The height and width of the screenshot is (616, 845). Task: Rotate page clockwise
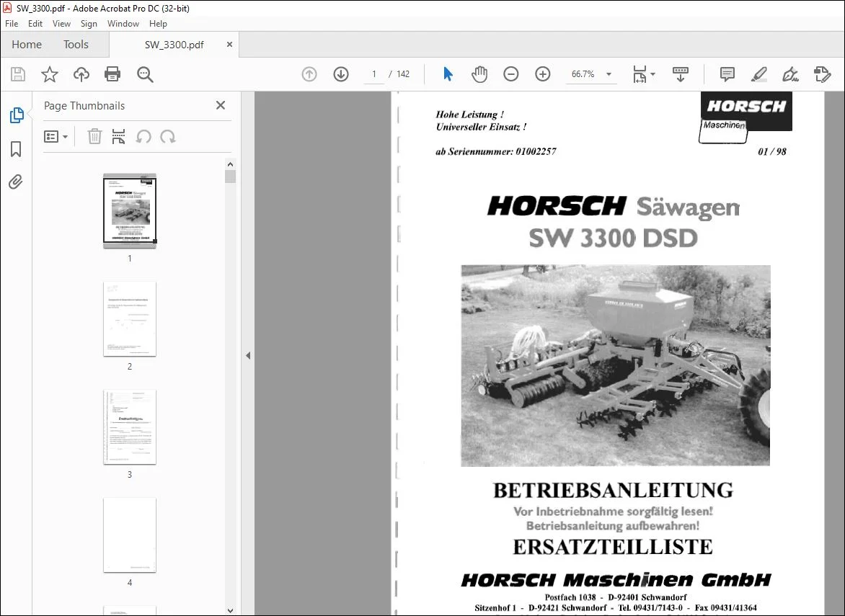pos(167,137)
